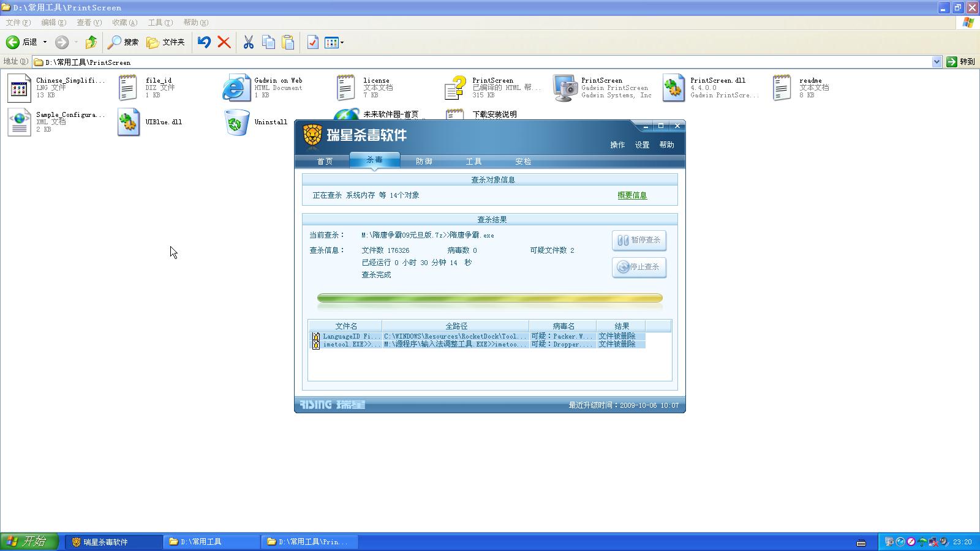
Task: Open the 帮助 menu in Rising
Action: 666,145
